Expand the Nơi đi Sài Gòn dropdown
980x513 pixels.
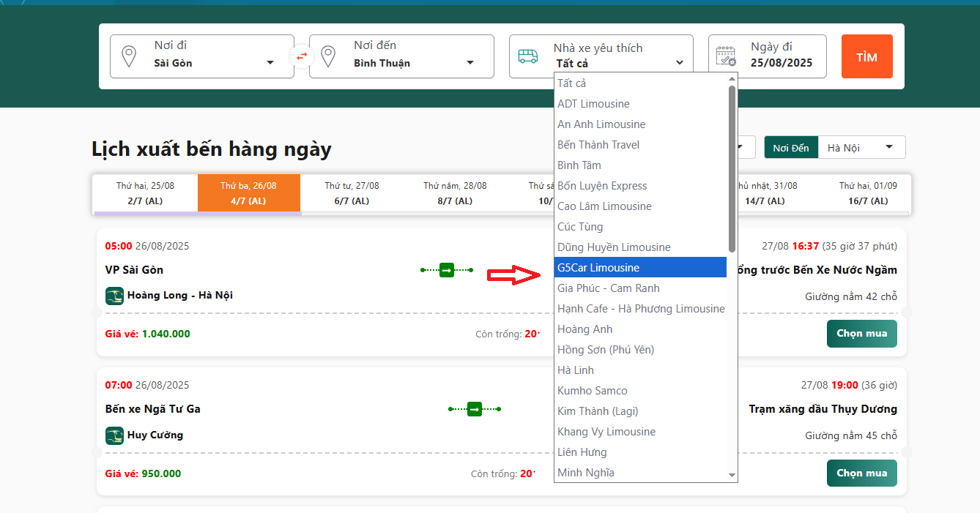click(270, 63)
